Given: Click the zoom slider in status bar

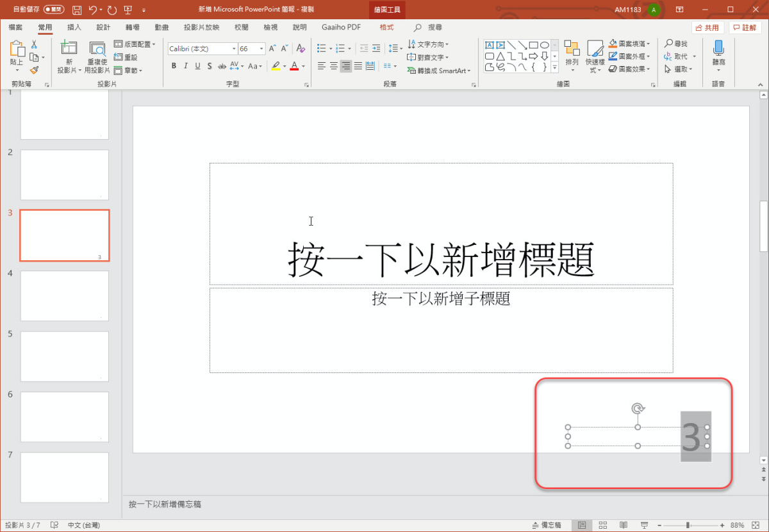Looking at the screenshot, I should (688, 525).
